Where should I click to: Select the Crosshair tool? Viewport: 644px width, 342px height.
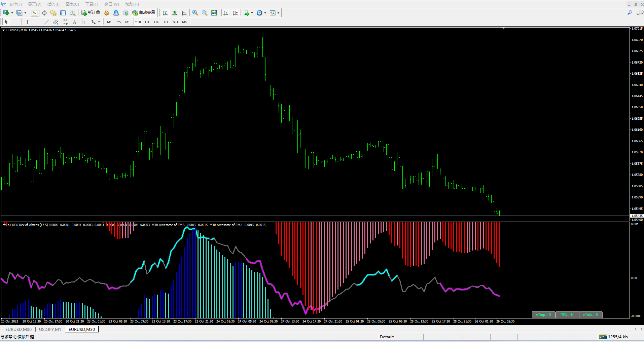click(16, 22)
